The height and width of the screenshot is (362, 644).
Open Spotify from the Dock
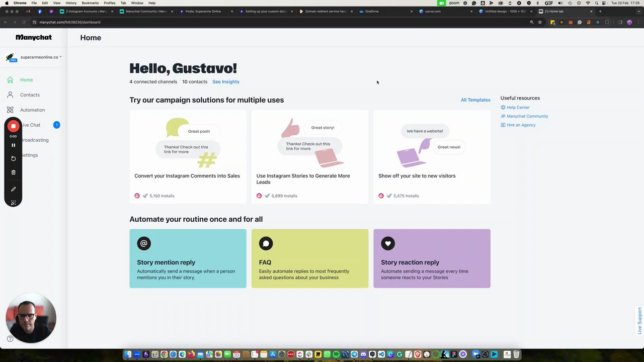[336, 354]
